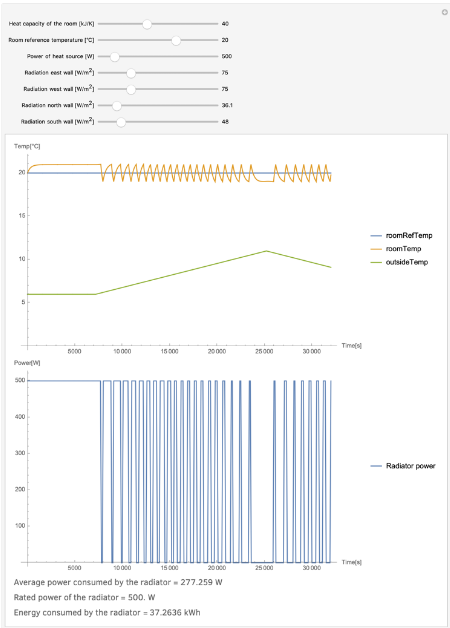450x628 pixels.
Task: Click the energy consumed by radiator text
Action: tap(107, 612)
